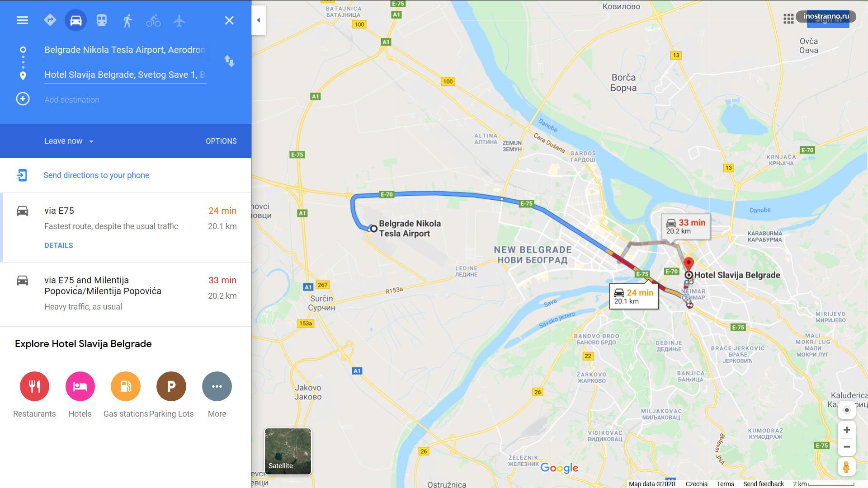Collapse the side panel arrow
This screenshot has height=488, width=868.
tap(259, 20)
